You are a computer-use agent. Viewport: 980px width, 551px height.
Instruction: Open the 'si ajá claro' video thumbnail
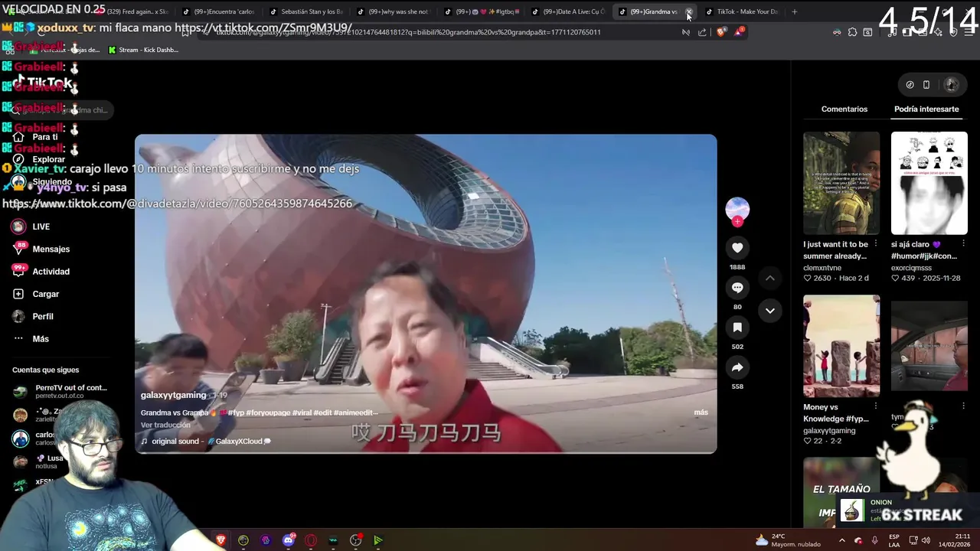pos(929,183)
